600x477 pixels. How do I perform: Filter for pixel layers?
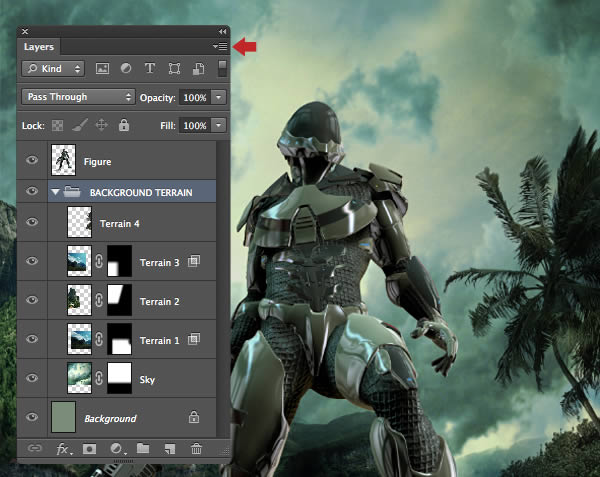(x=102, y=68)
